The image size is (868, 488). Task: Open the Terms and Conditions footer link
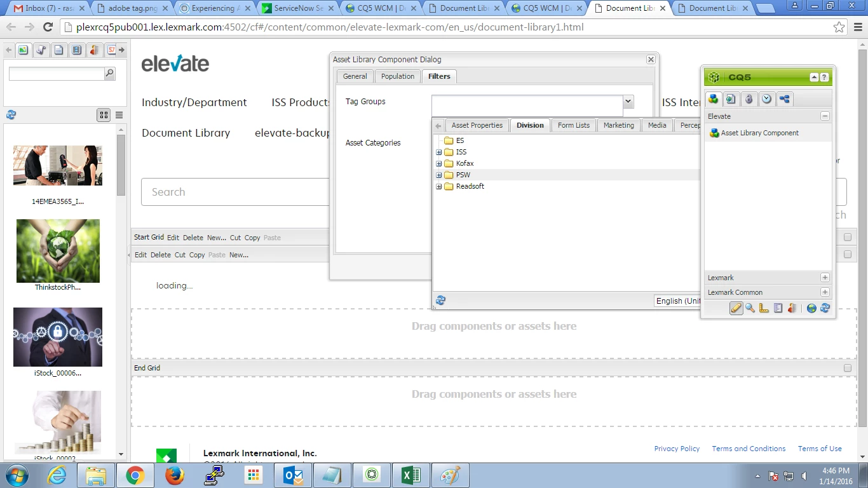(749, 449)
